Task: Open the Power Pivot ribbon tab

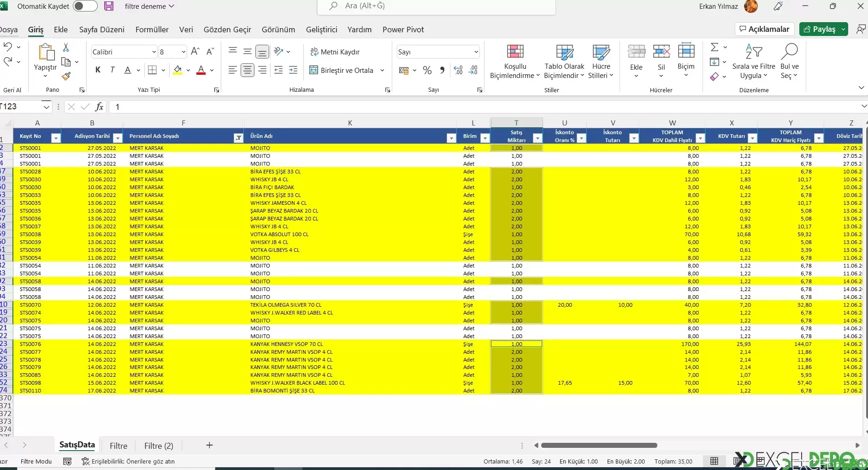Action: (x=403, y=30)
